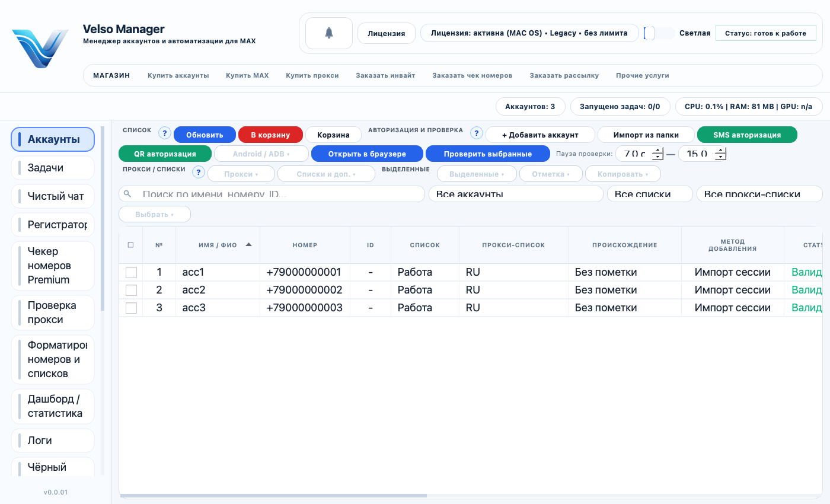Select Купить прокси in the top menu

click(312, 75)
